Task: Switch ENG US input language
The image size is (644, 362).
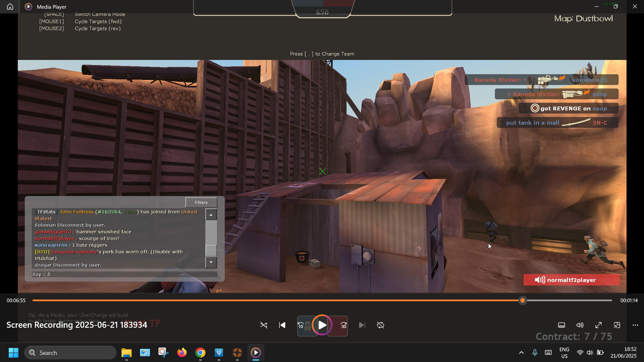Action: point(564,353)
